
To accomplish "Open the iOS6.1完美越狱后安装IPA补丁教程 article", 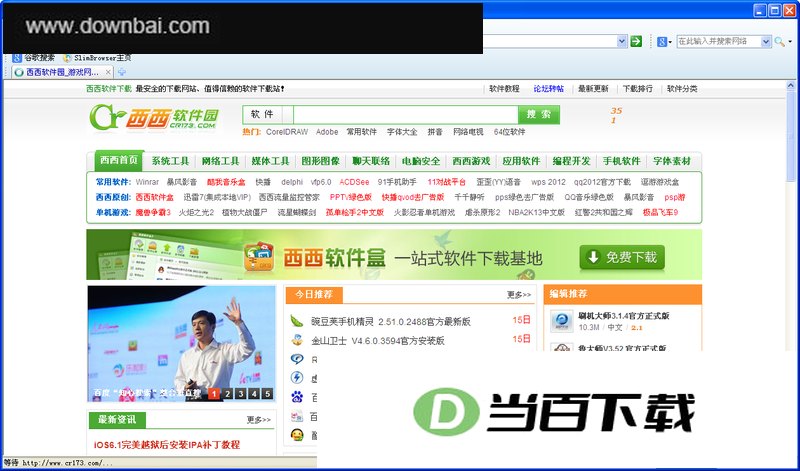I will coord(166,445).
